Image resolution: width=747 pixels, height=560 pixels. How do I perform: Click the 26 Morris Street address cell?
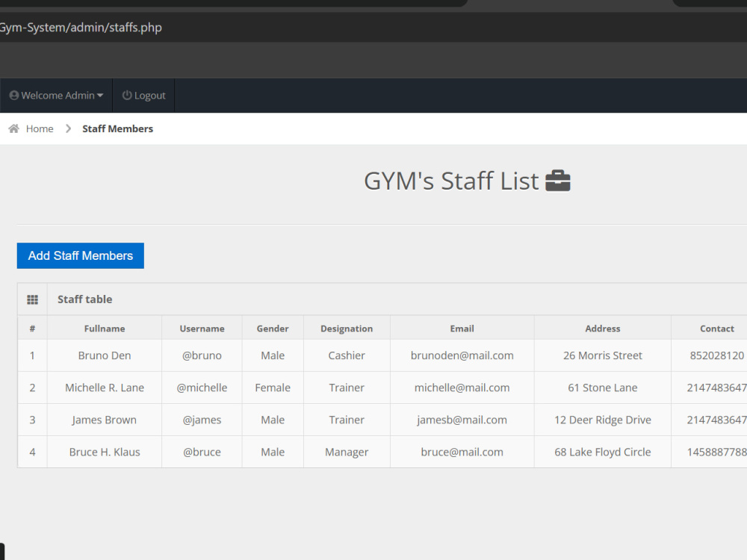coord(603,355)
